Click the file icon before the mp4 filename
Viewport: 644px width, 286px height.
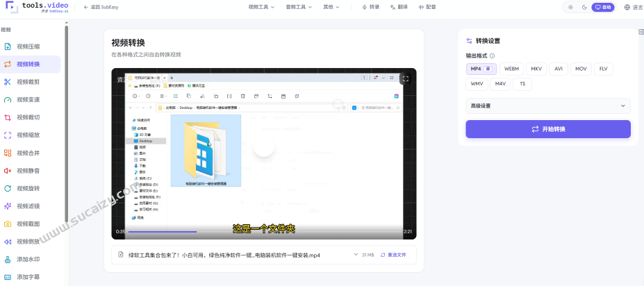tap(121, 254)
